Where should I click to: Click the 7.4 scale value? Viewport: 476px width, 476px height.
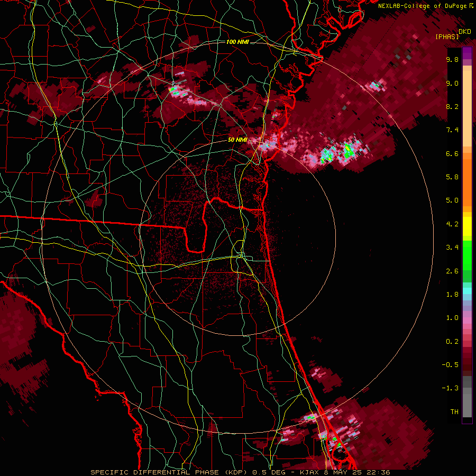click(x=452, y=130)
